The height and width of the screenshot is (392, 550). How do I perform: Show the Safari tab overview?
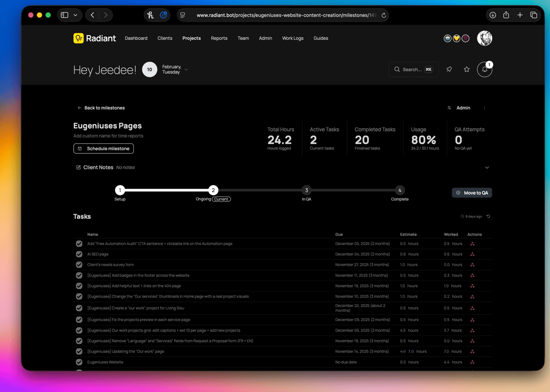click(x=533, y=15)
